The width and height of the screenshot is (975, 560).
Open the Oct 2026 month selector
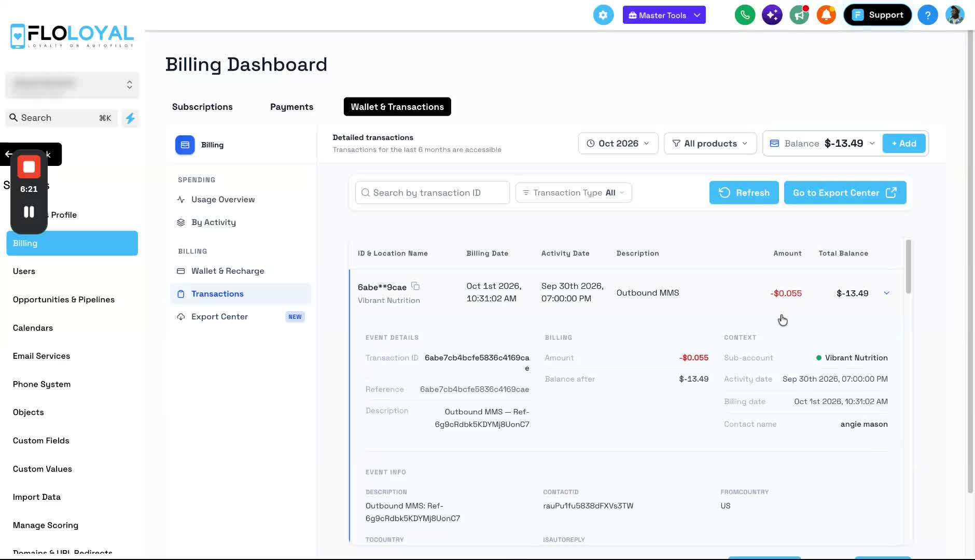click(618, 144)
